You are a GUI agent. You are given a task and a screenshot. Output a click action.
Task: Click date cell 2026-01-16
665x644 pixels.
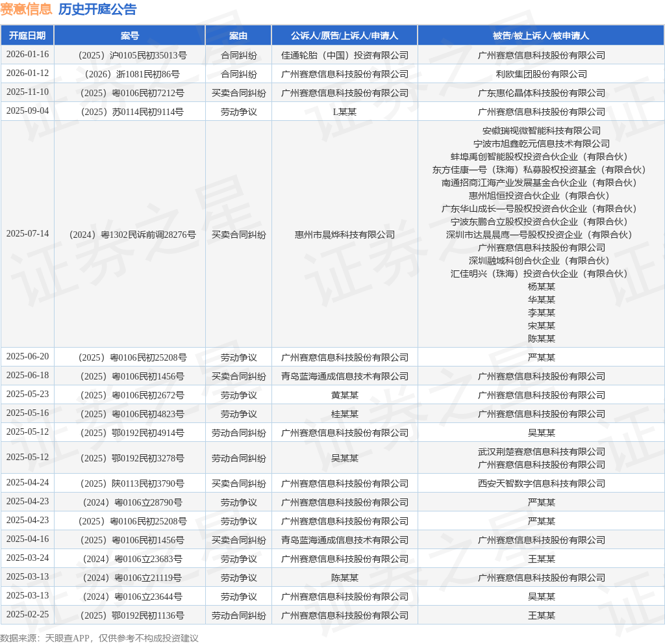(27, 55)
